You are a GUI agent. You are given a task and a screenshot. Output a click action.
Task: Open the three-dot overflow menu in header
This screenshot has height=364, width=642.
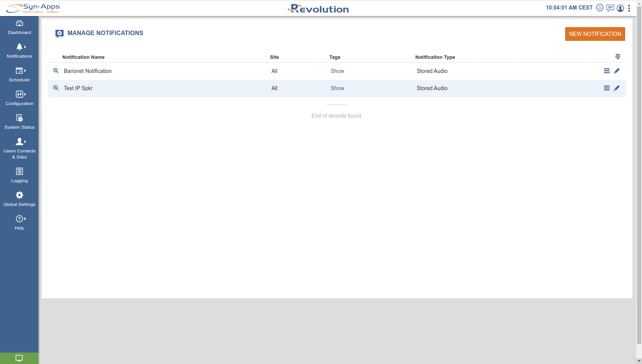click(x=629, y=8)
